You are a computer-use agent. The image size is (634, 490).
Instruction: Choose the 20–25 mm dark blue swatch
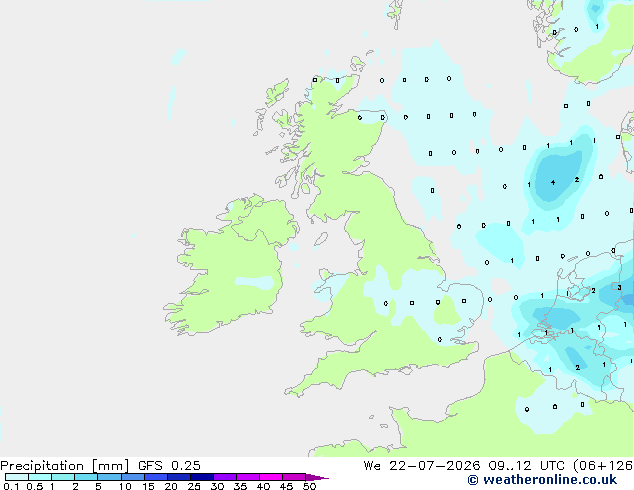[x=179, y=477]
